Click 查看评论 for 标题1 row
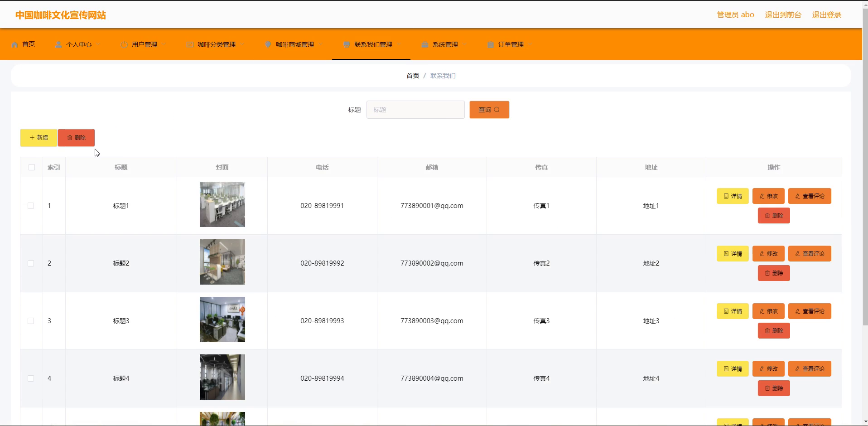868x426 pixels. (810, 196)
